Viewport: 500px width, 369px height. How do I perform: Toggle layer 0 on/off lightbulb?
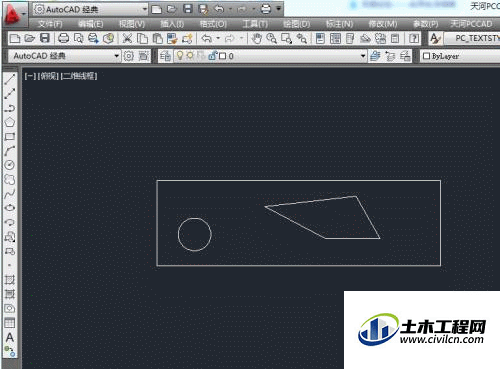(180, 56)
